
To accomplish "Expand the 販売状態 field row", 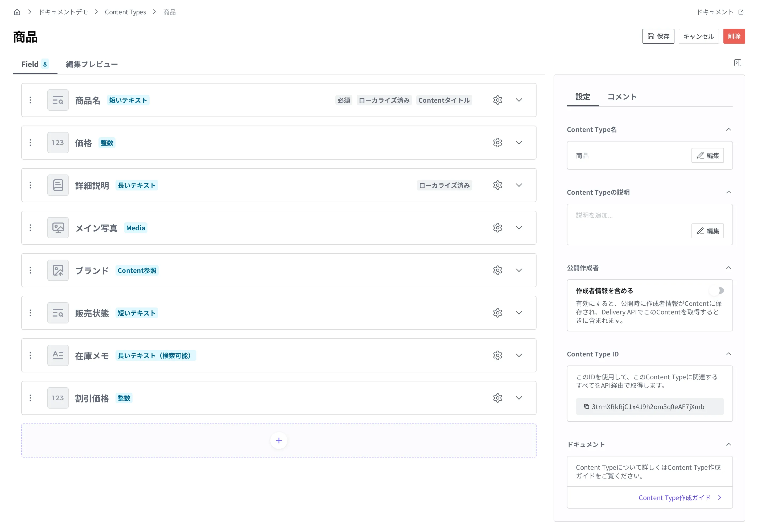I will tap(519, 313).
